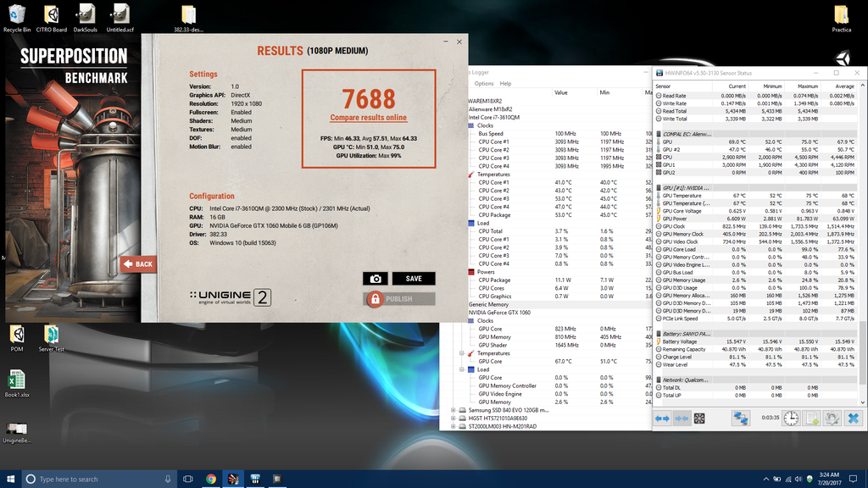Screen dimensions: 868x488
Task: Click the HWiNFO clock timer icon
Action: (x=790, y=419)
